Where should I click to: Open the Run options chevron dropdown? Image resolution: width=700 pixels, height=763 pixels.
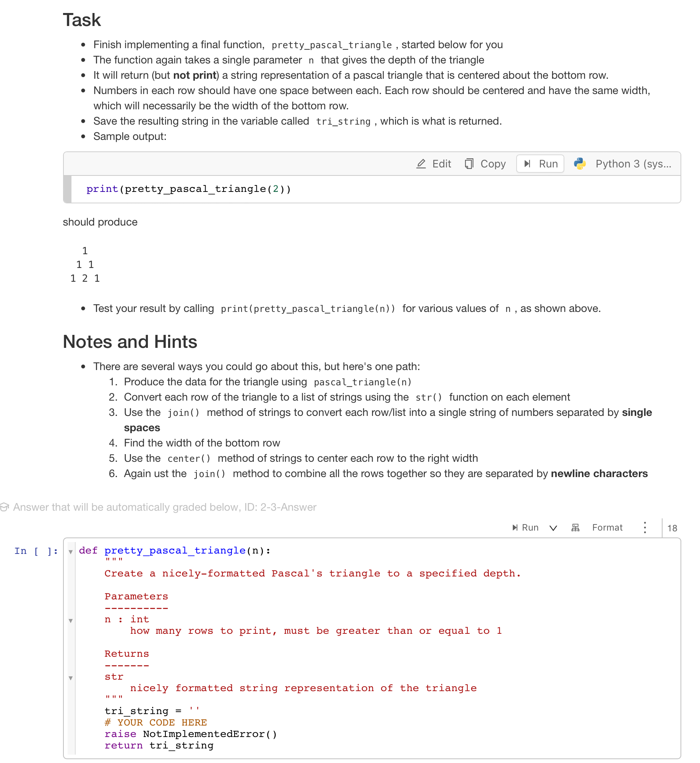[x=553, y=528]
